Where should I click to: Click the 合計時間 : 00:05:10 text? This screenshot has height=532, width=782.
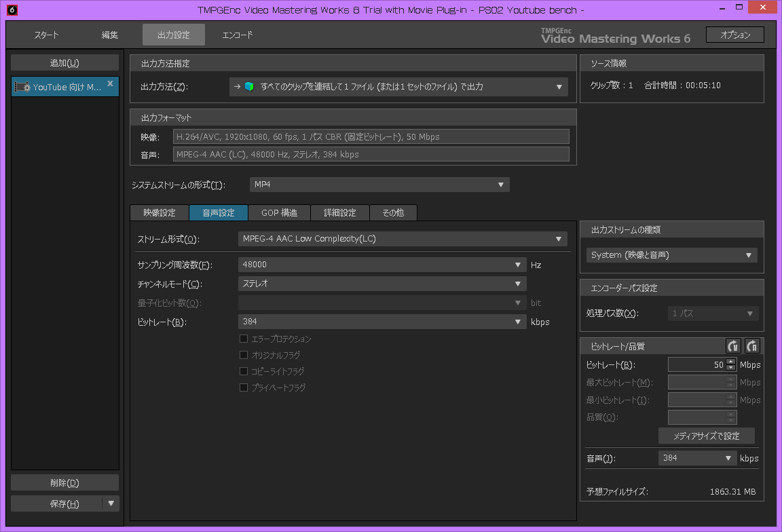[x=682, y=85]
